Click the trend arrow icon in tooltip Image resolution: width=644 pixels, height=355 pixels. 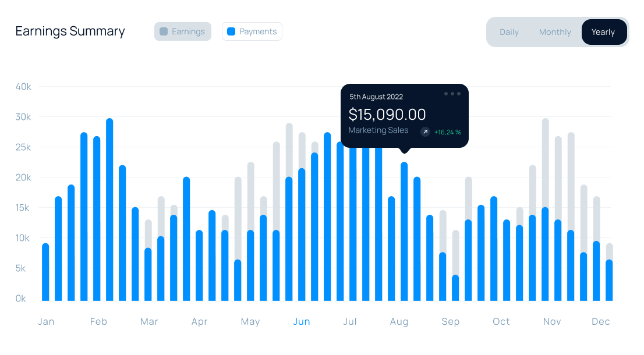[425, 132]
